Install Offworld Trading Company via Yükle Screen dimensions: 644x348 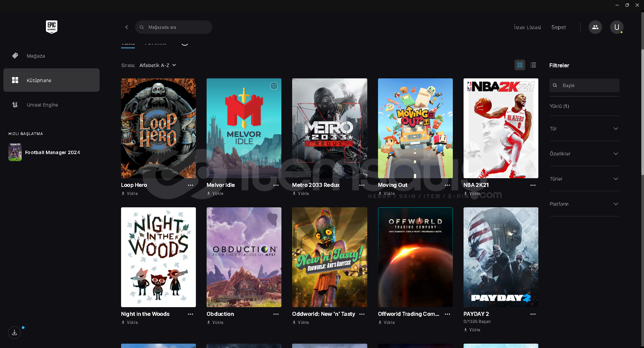pos(387,323)
